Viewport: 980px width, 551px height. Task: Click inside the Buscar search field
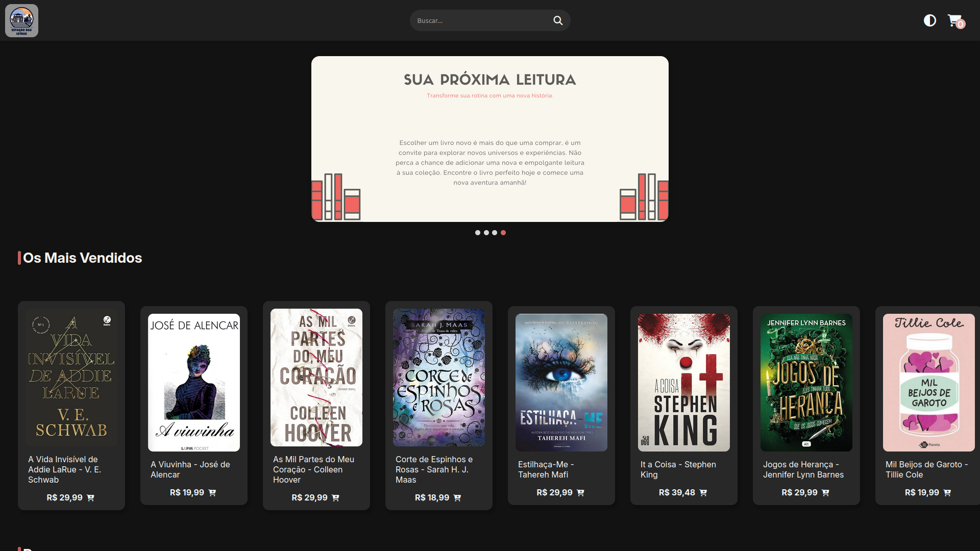[480, 20]
